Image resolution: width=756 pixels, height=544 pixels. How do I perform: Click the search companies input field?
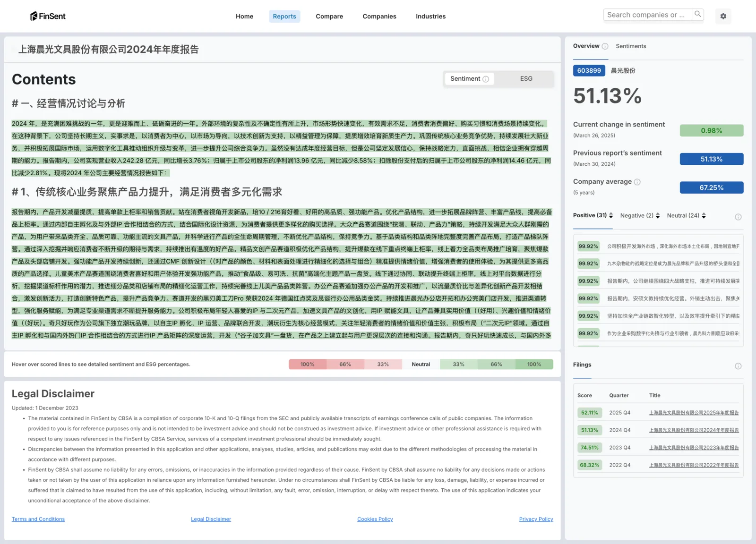coord(647,15)
